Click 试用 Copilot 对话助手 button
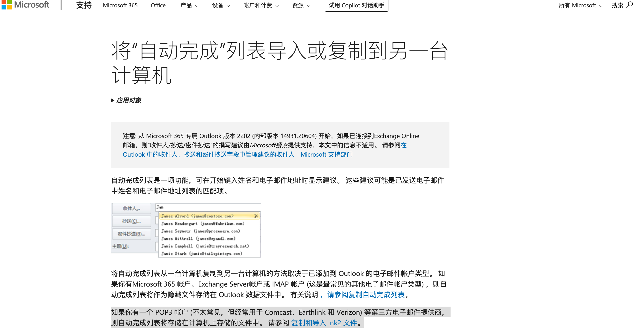The height and width of the screenshot is (335, 644). click(x=356, y=5)
